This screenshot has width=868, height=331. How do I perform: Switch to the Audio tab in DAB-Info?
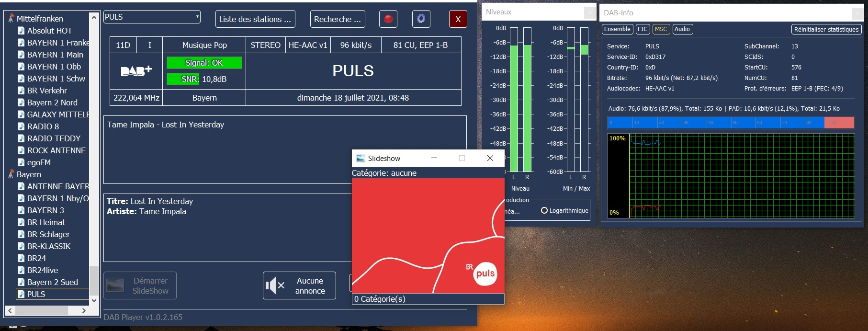682,29
